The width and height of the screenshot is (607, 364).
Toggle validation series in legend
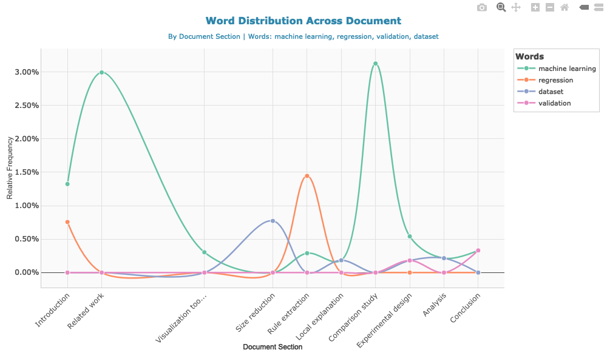pos(554,103)
